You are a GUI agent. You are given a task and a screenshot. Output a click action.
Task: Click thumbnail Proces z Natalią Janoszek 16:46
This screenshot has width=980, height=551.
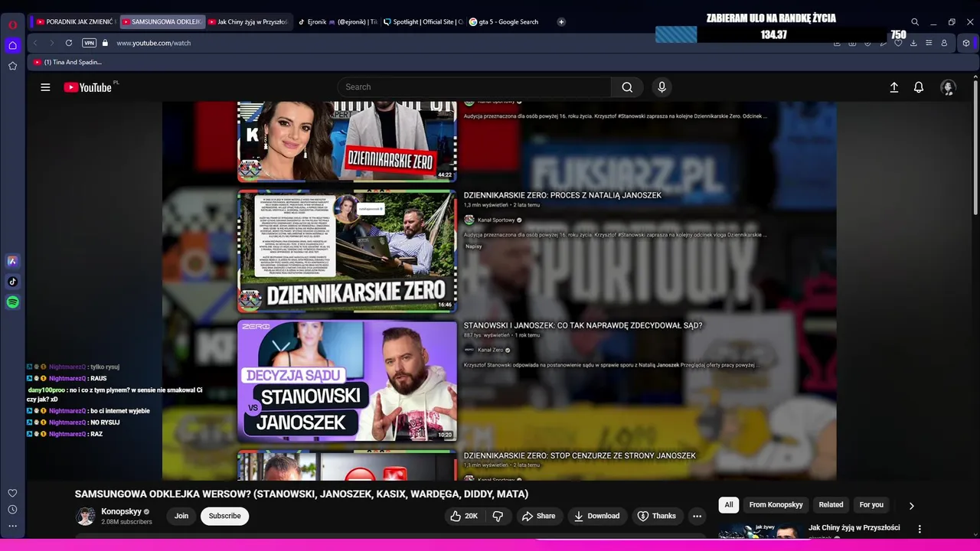[347, 251]
